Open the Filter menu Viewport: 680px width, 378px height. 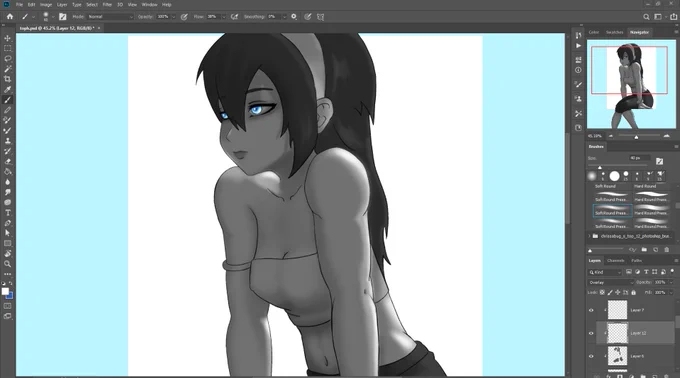click(107, 4)
